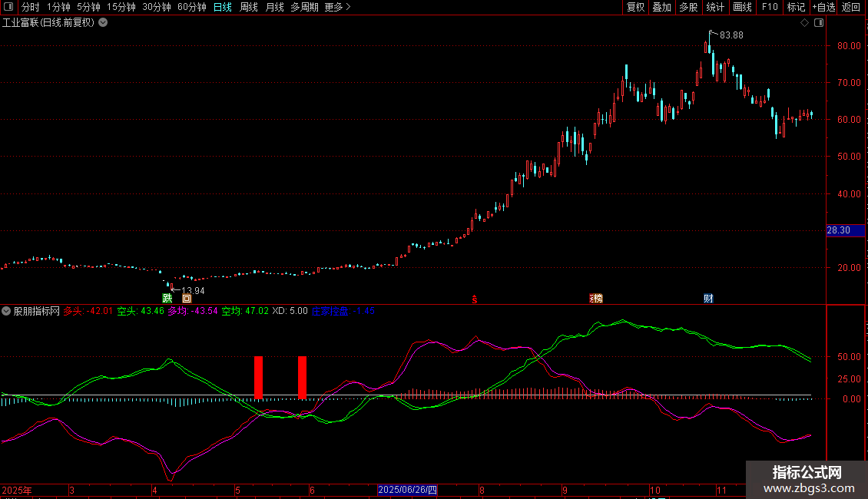Open the 多周期 multi-period view
868x499 pixels.
(x=304, y=7)
